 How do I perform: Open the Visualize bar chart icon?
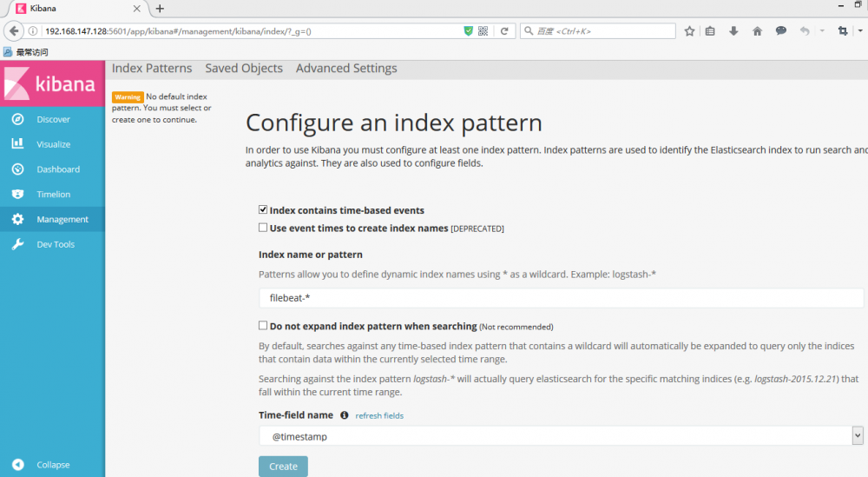click(x=17, y=144)
